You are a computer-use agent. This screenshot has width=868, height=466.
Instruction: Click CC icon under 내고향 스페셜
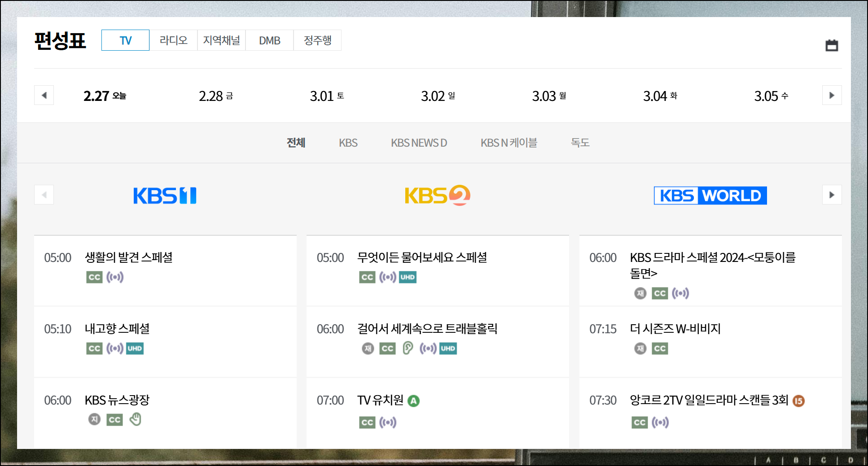(94, 348)
